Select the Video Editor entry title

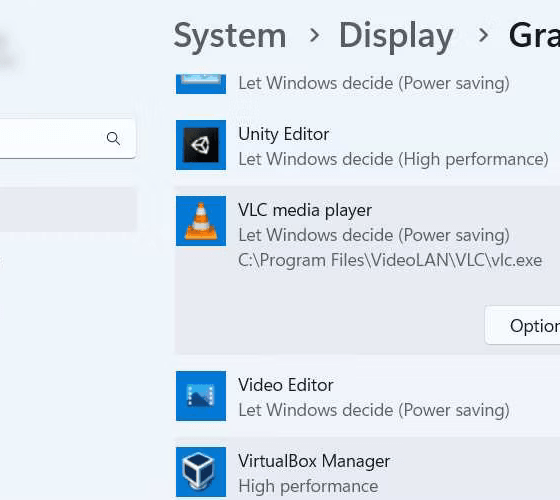(x=286, y=385)
